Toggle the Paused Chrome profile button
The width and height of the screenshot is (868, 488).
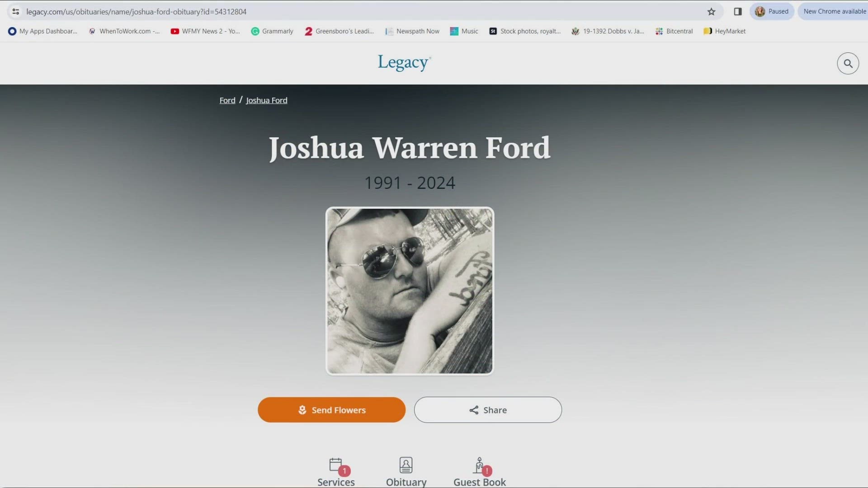(x=771, y=11)
